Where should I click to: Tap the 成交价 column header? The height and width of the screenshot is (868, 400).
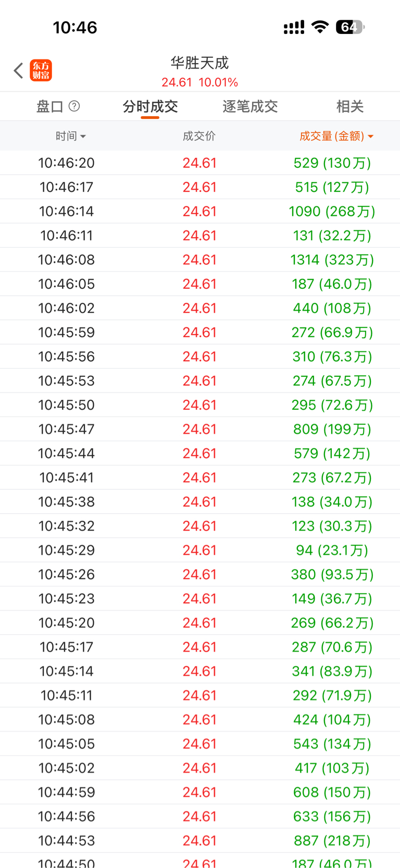point(199,136)
